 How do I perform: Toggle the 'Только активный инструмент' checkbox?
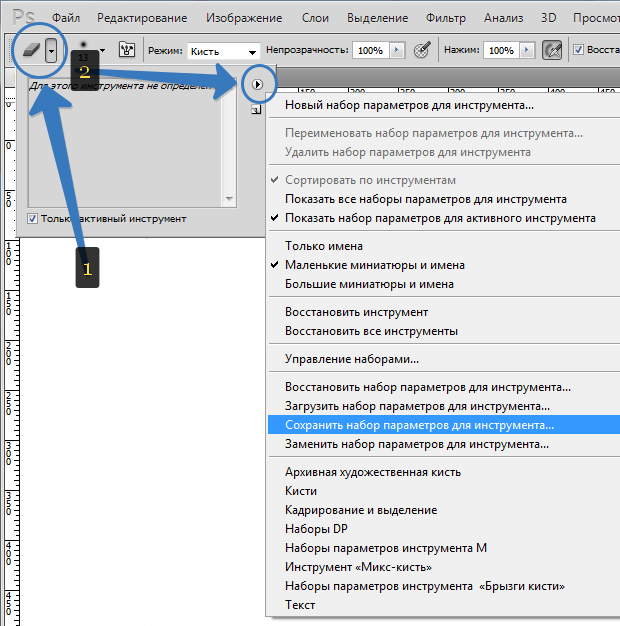(32, 219)
